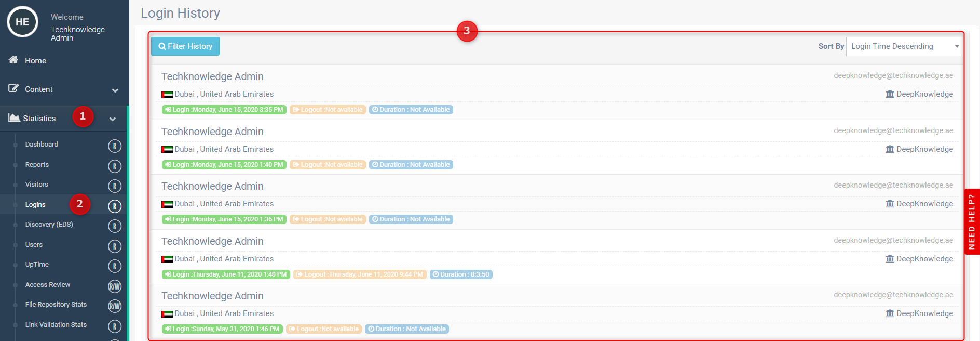Open File Repository Stats

(56, 305)
